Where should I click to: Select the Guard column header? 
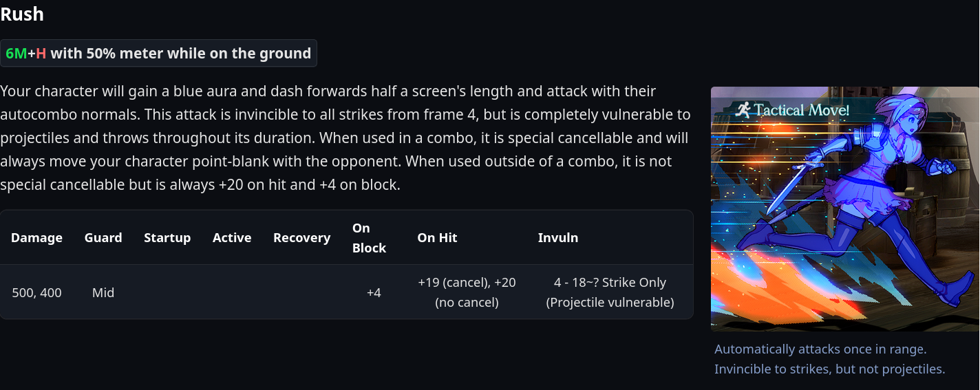(103, 238)
